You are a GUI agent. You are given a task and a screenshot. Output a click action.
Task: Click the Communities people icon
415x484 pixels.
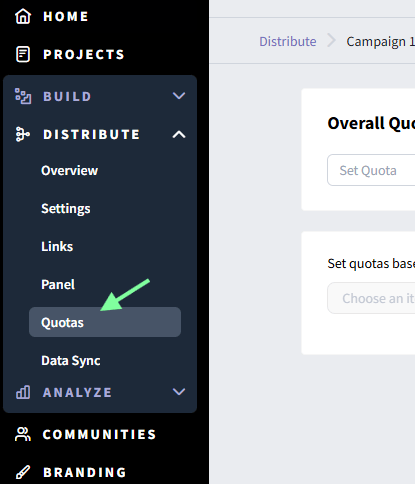tap(23, 434)
